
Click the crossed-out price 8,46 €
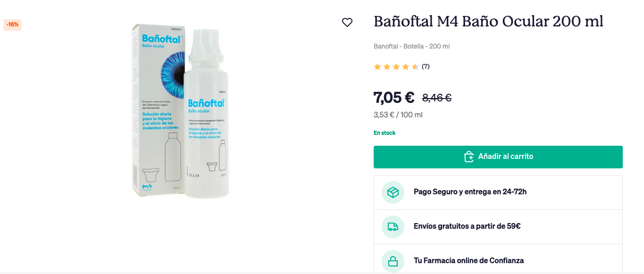[x=437, y=98]
